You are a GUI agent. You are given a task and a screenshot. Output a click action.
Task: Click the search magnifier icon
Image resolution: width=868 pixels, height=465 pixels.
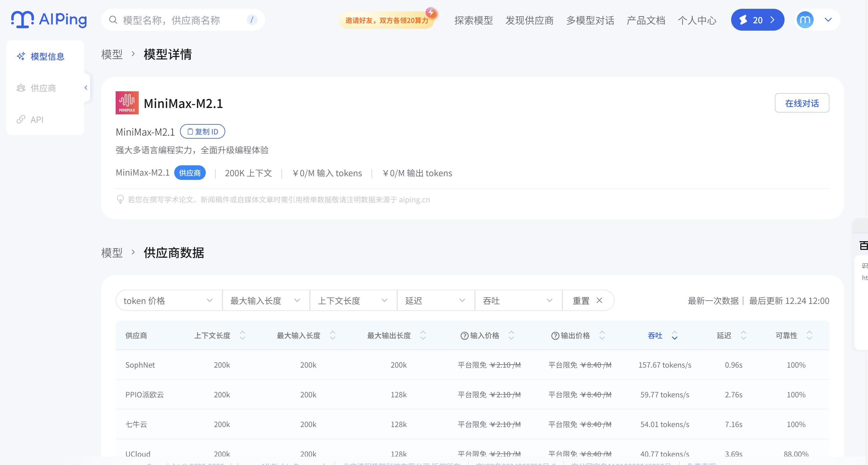point(113,20)
